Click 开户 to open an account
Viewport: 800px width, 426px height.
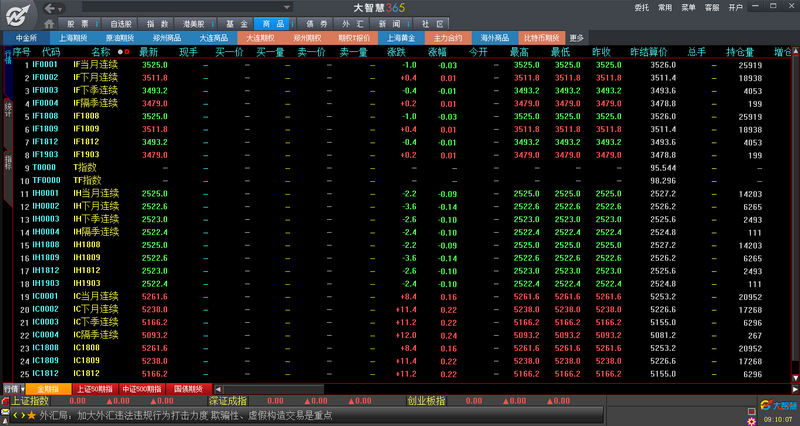pyautogui.click(x=735, y=8)
